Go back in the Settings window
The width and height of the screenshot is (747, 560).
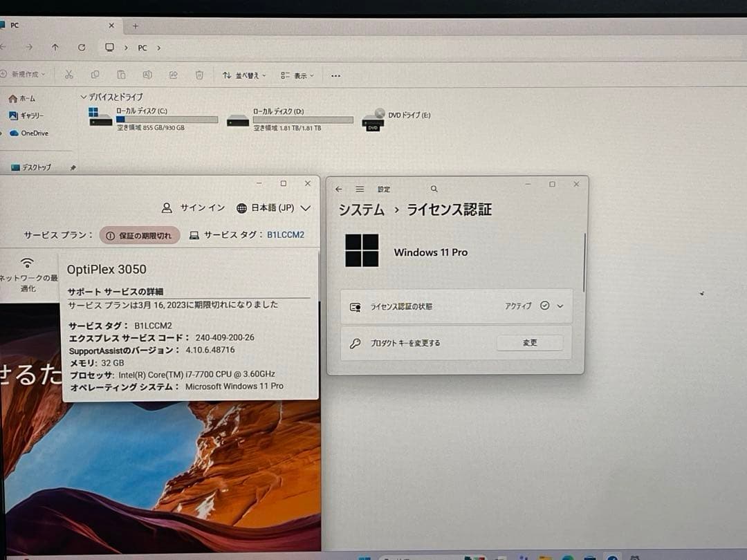click(x=339, y=189)
